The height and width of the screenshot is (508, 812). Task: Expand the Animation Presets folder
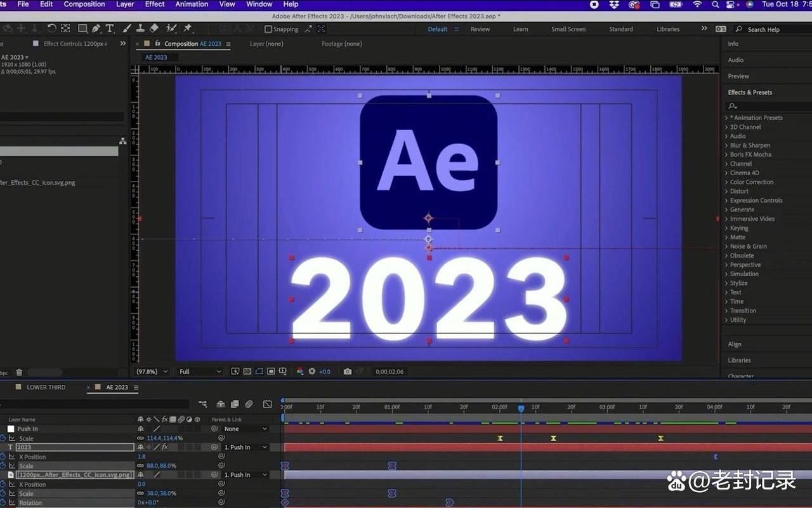[727, 118]
